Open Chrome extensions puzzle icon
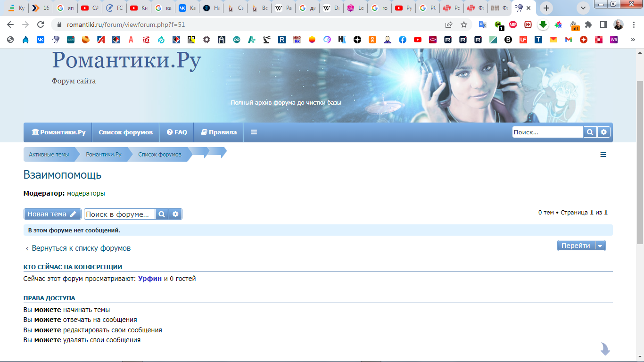This screenshot has height=362, width=644. (x=588, y=25)
